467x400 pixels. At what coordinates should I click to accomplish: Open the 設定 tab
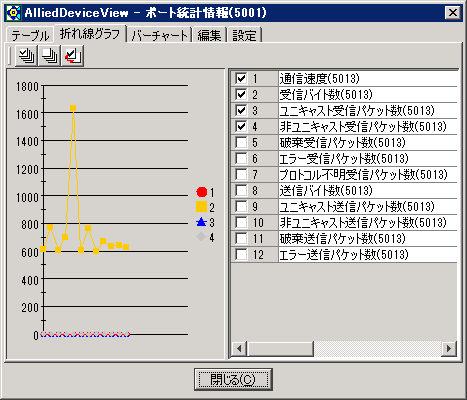[x=244, y=35]
